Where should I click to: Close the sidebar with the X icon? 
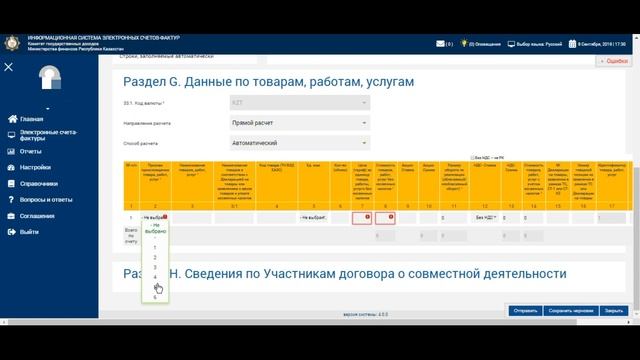pyautogui.click(x=9, y=67)
